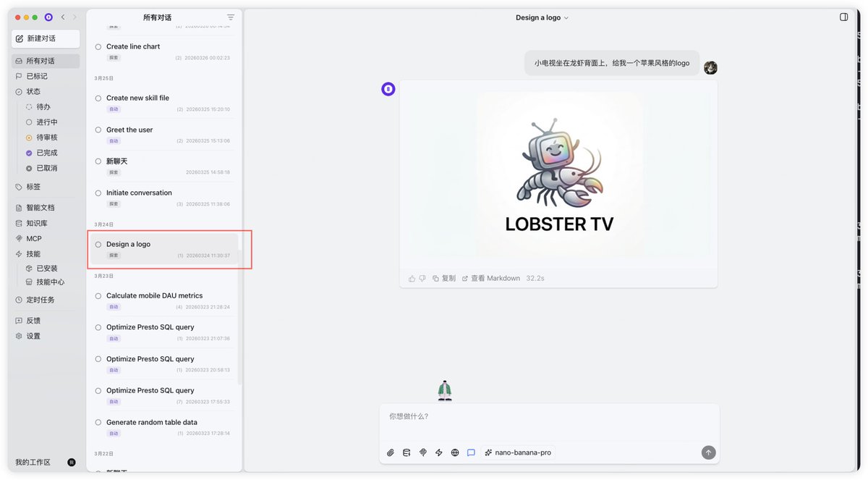Open 反馈 feedback in the sidebar

click(x=46, y=321)
